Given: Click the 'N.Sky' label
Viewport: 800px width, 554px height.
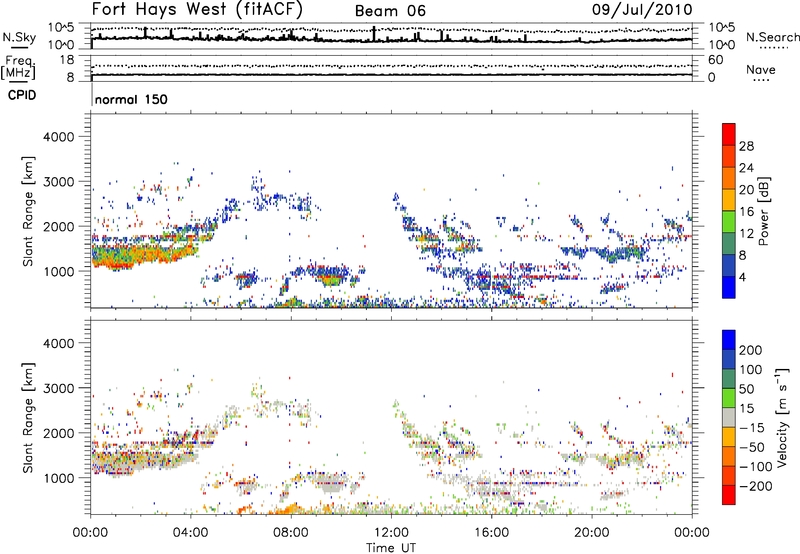Looking at the screenshot, I should pos(19,37).
